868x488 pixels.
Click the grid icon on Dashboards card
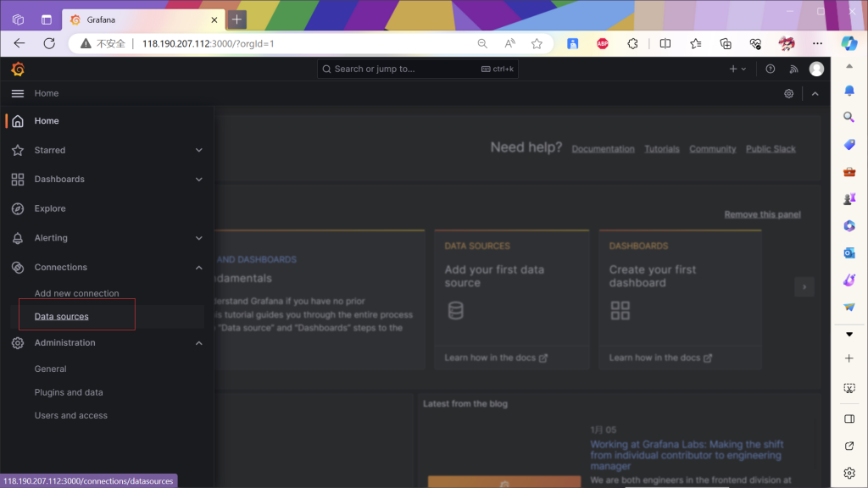[620, 310]
